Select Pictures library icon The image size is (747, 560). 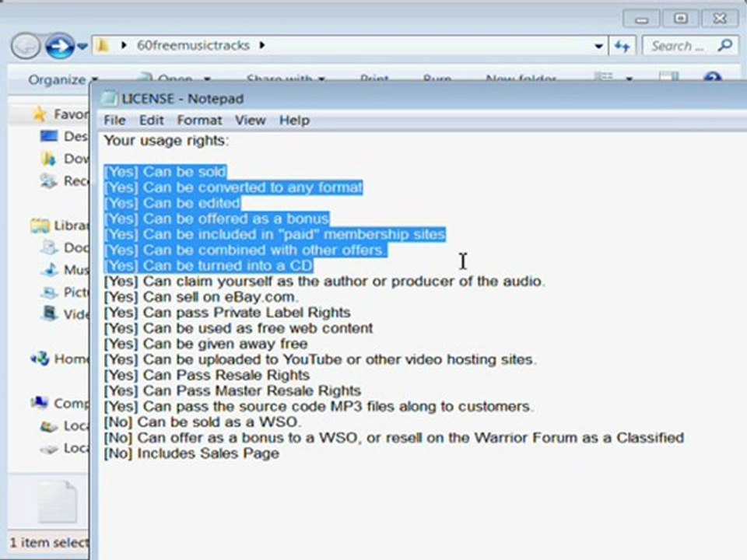[x=48, y=292]
